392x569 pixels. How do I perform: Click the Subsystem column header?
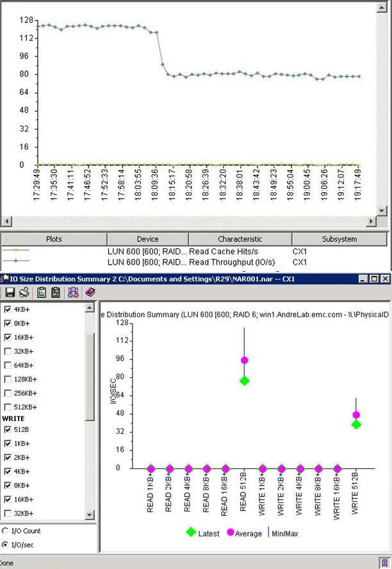[339, 239]
